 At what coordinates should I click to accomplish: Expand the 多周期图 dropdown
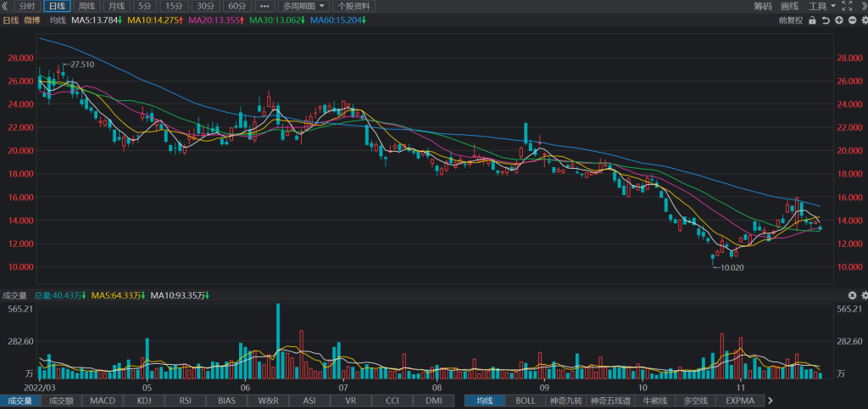point(303,6)
